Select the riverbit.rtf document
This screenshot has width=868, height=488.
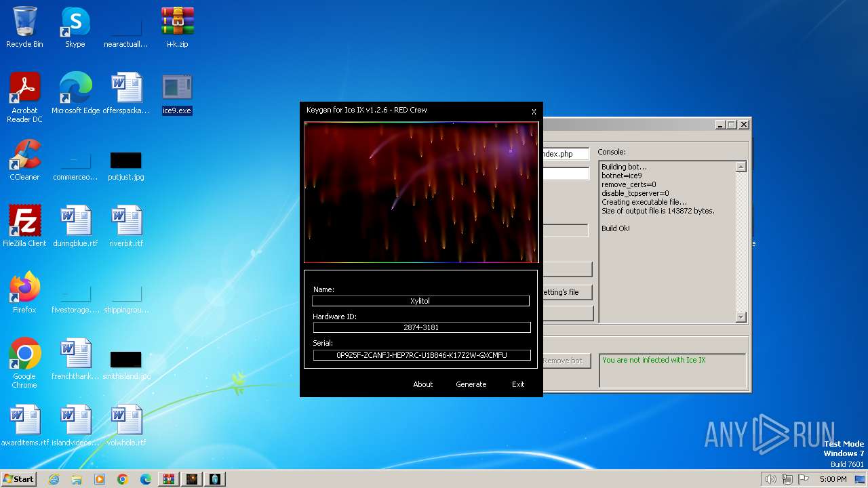pyautogui.click(x=126, y=226)
